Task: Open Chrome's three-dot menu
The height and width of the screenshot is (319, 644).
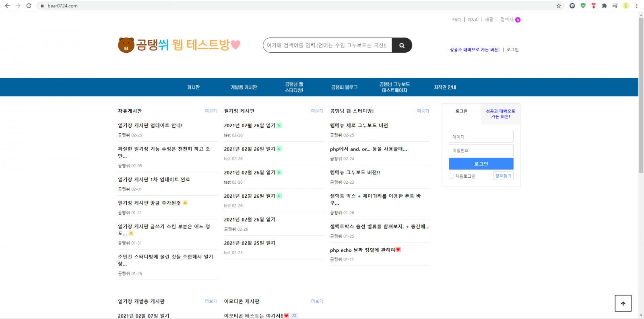Action: pyautogui.click(x=636, y=6)
